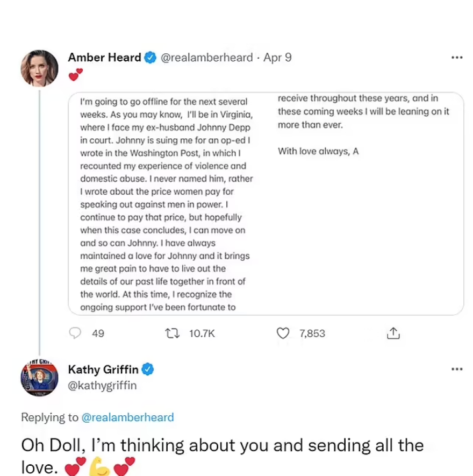Open more options on Amber Heard's tweet
This screenshot has width=473, height=476.
pyautogui.click(x=457, y=58)
